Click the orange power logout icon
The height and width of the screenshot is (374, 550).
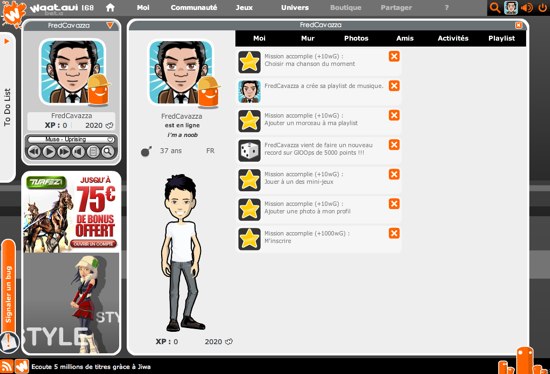(x=542, y=8)
